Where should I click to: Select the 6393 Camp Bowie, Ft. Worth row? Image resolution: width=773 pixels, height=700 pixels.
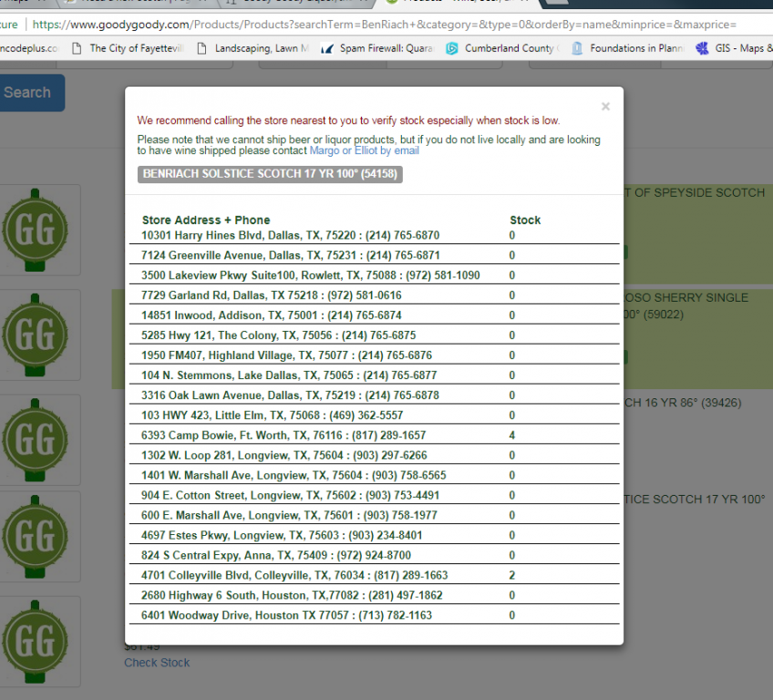[374, 436]
